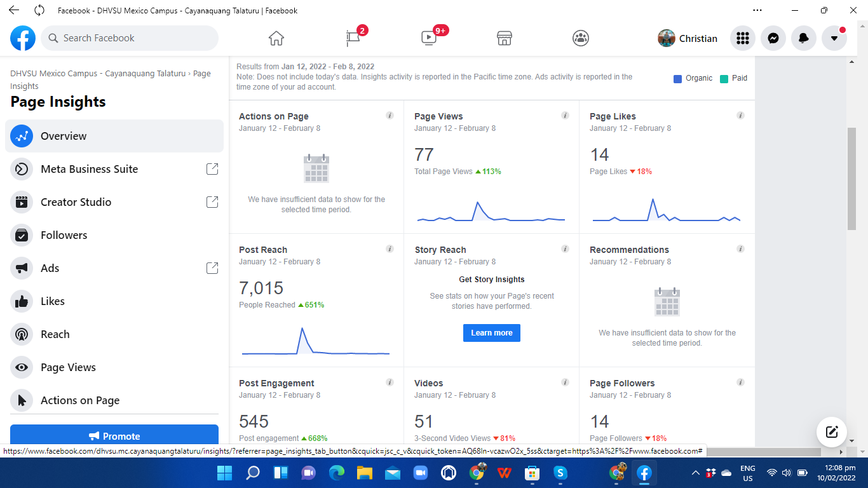Open the Messenger icon

click(x=773, y=38)
